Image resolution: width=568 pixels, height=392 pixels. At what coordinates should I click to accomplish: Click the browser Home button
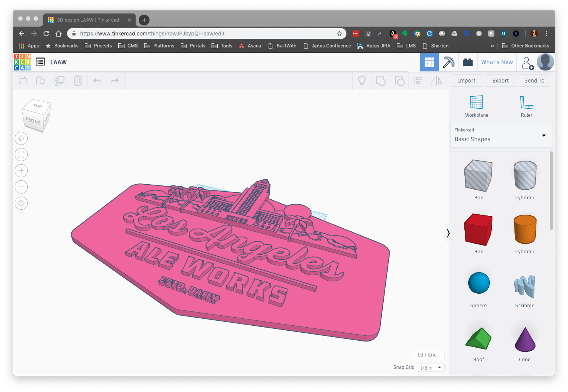coord(59,34)
